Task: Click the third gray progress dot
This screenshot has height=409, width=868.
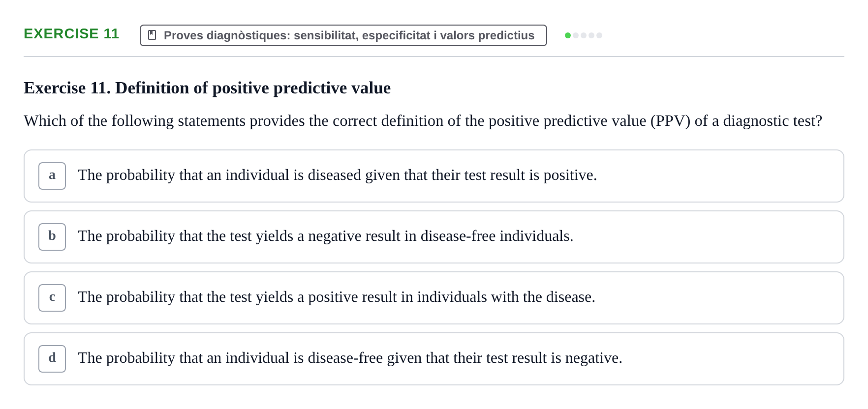Action: coord(584,35)
